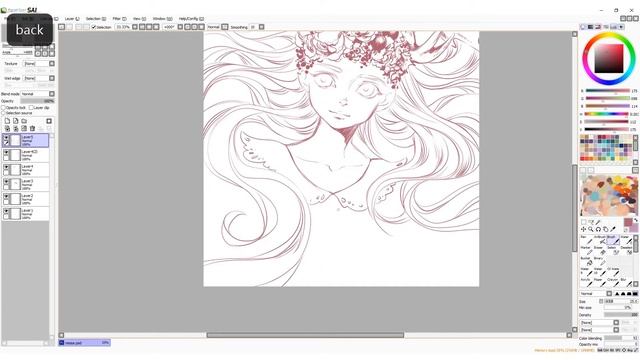The height and width of the screenshot is (360, 640).
Task: Click the document tab in bottom bar
Action: 84,343
